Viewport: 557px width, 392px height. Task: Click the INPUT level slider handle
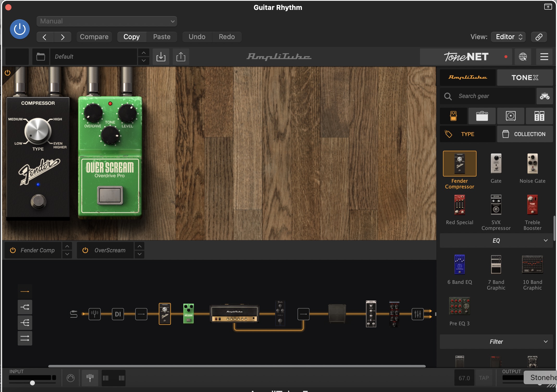pos(32,383)
